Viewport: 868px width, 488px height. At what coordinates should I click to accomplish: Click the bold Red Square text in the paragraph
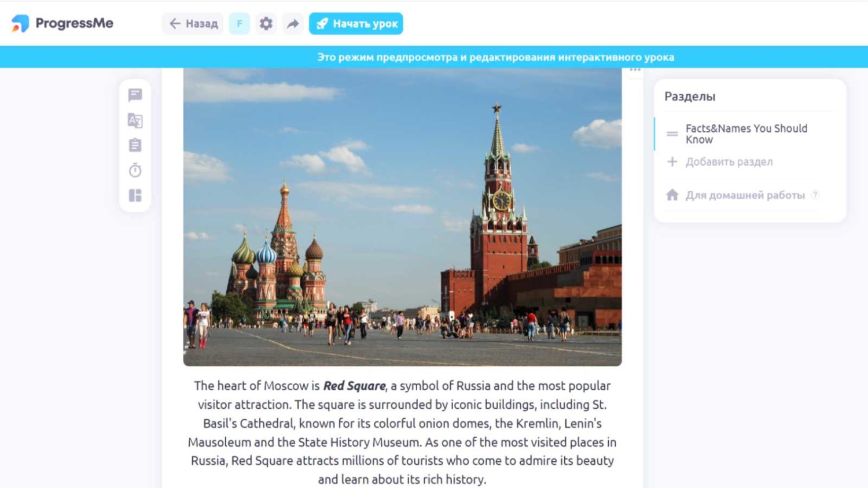(354, 386)
